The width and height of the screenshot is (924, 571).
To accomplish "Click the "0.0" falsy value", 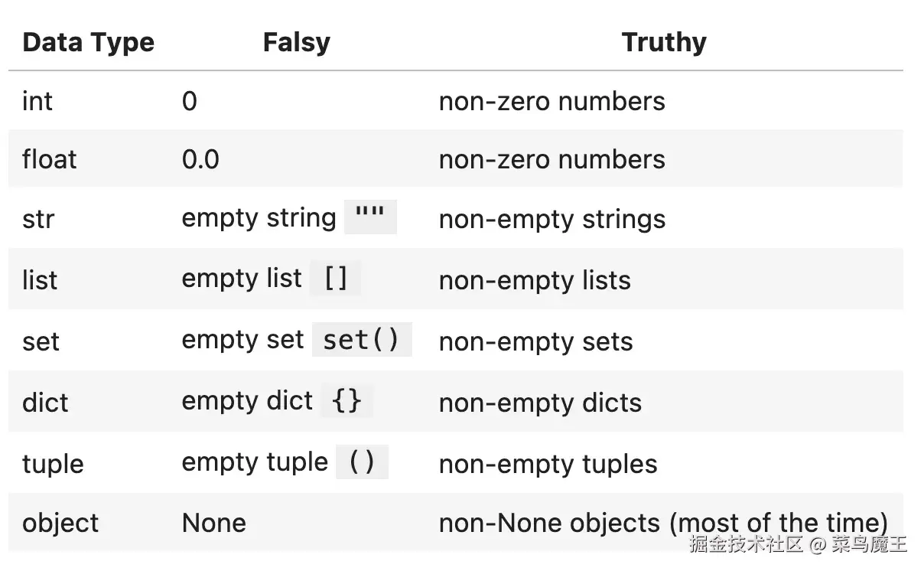I will pyautogui.click(x=200, y=159).
